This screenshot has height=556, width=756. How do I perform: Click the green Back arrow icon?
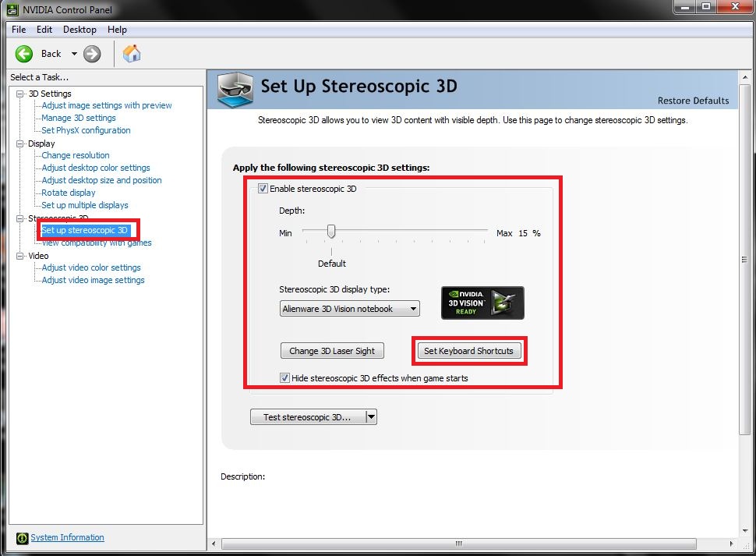pyautogui.click(x=23, y=54)
